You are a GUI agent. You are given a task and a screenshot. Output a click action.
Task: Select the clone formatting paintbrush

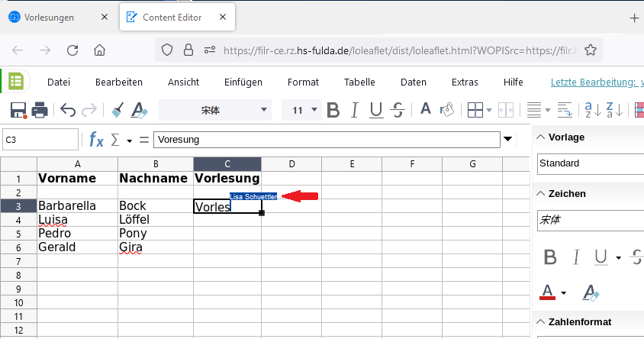coord(118,110)
